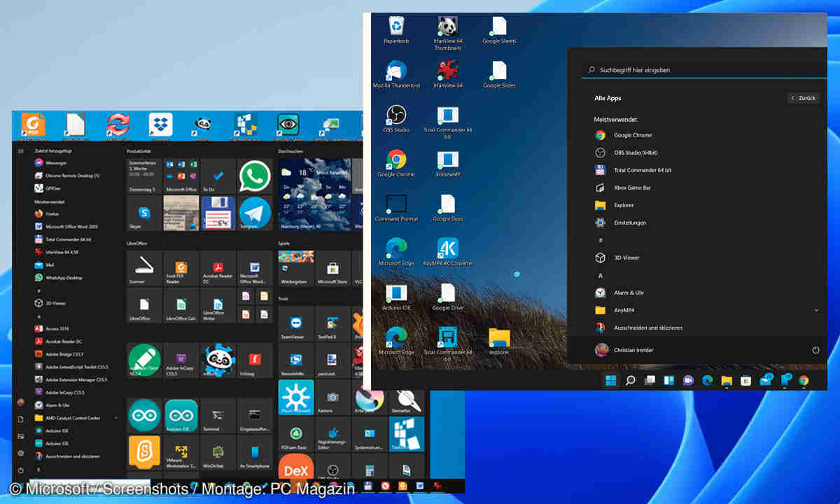The height and width of the screenshot is (504, 840).
Task: Select the Papierkorb recycle bin icon
Action: pos(396,29)
